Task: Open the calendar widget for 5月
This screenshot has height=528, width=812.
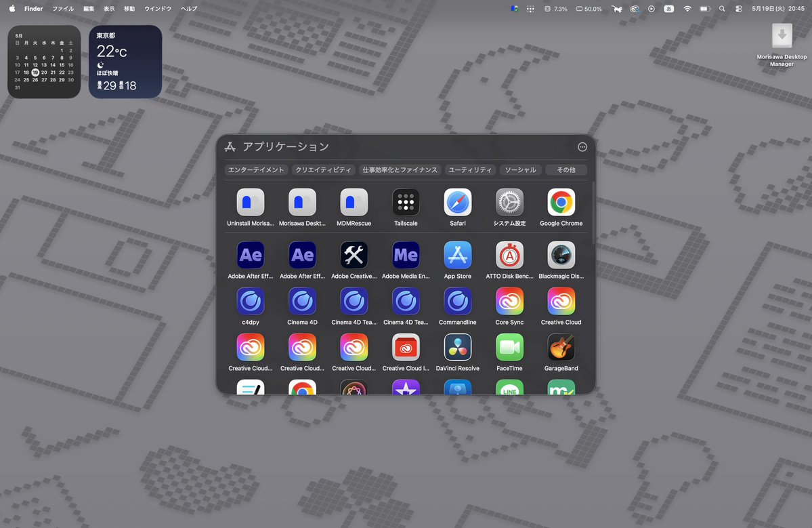Action: (44, 62)
